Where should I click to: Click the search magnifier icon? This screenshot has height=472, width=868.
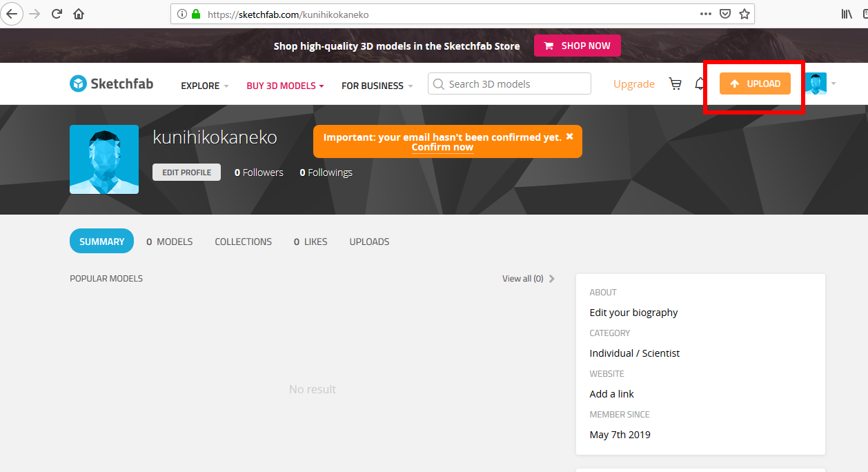point(438,84)
